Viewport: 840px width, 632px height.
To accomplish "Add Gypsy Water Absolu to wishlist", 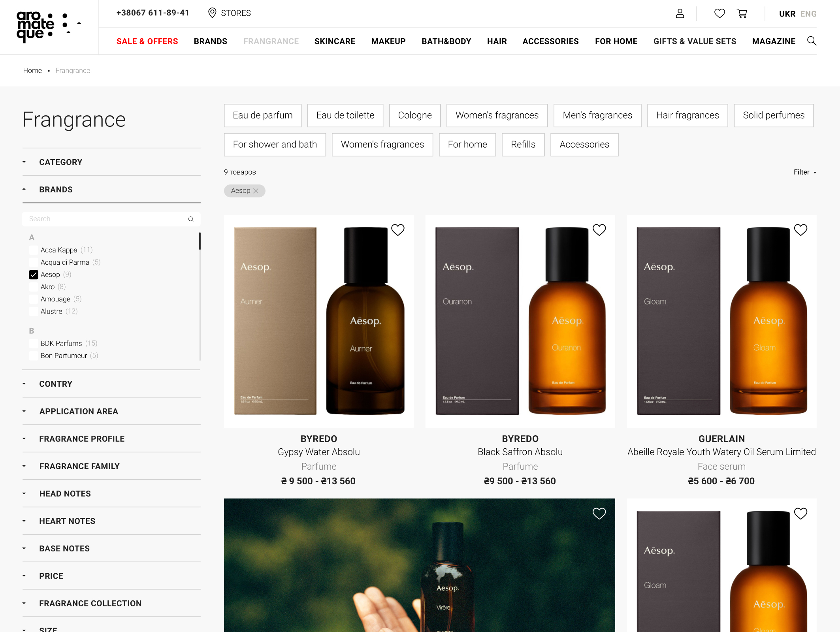I will coord(397,229).
